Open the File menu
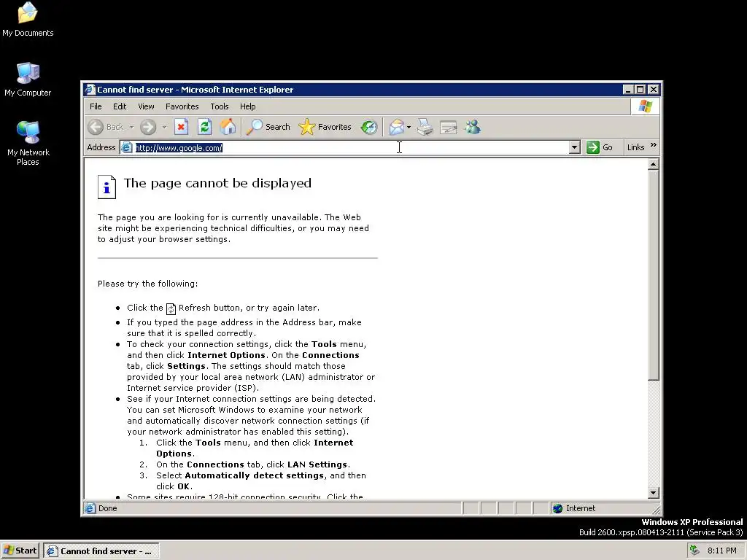747x560 pixels. (96, 106)
